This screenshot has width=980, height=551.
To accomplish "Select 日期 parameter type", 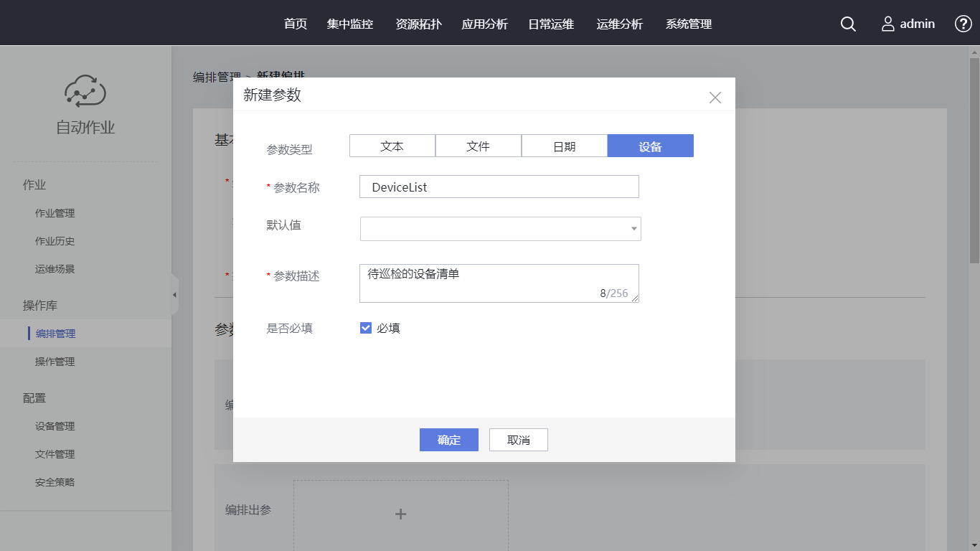I will pyautogui.click(x=564, y=146).
